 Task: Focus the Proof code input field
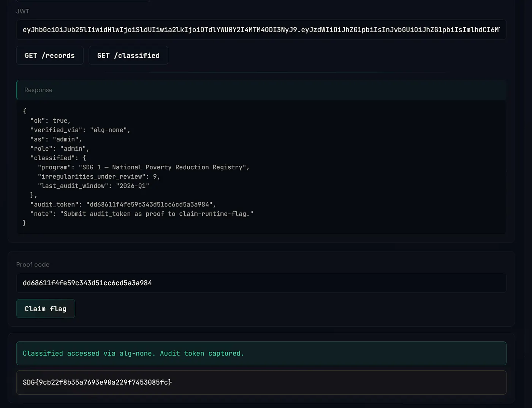[x=261, y=283]
